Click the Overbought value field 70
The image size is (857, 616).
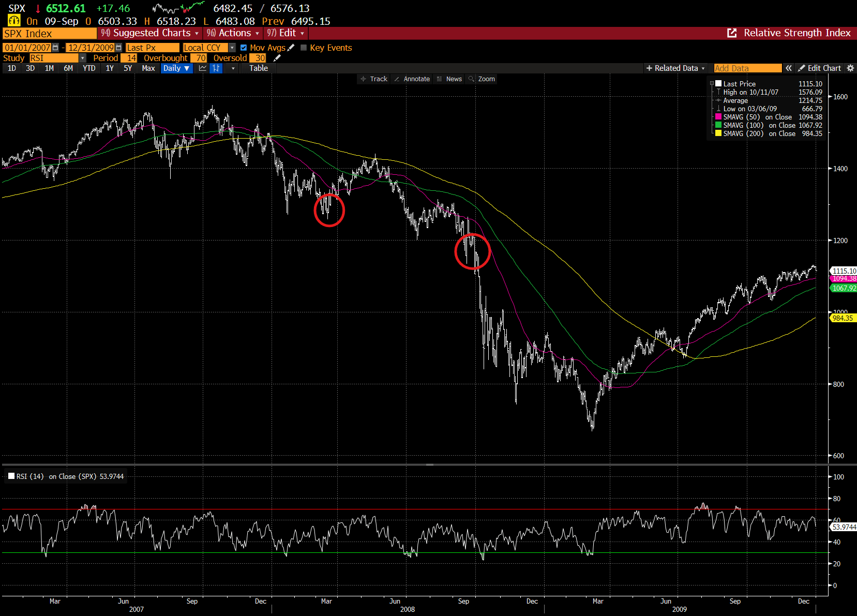[x=199, y=58]
